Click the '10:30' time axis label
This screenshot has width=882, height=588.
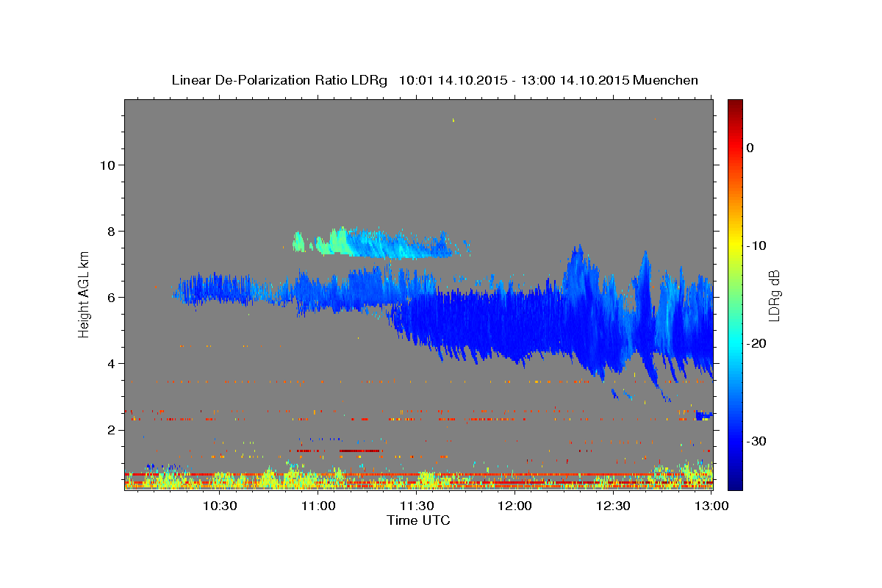click(x=220, y=506)
